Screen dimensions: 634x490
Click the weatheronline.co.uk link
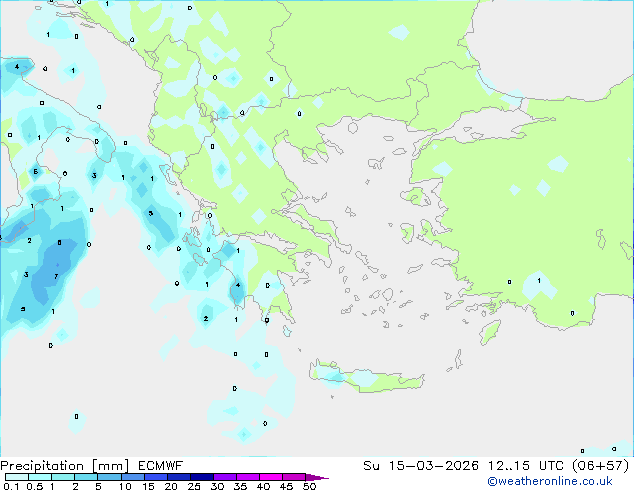pos(550,481)
